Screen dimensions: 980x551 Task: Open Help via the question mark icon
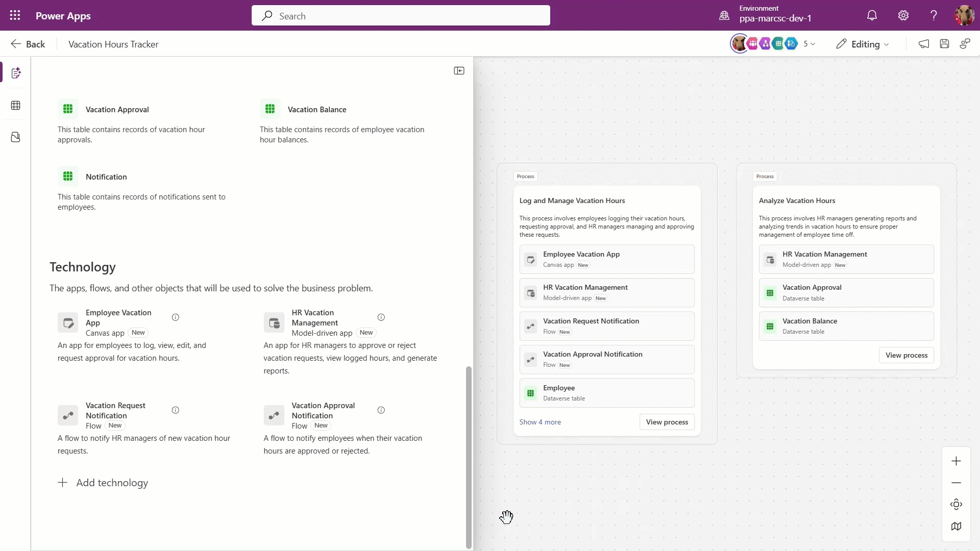coord(933,15)
